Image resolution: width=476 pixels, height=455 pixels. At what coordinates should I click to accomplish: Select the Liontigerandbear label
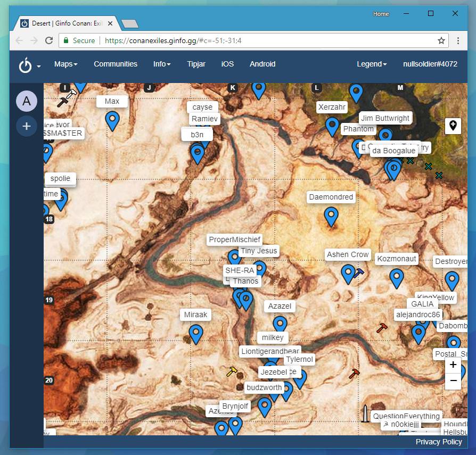pos(270,351)
